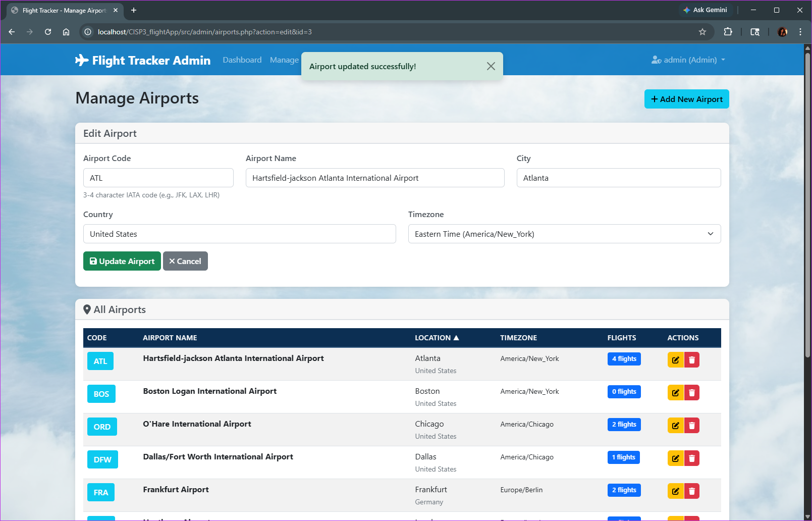812x521 pixels.
Task: Click the Airport Code input field
Action: pos(158,178)
